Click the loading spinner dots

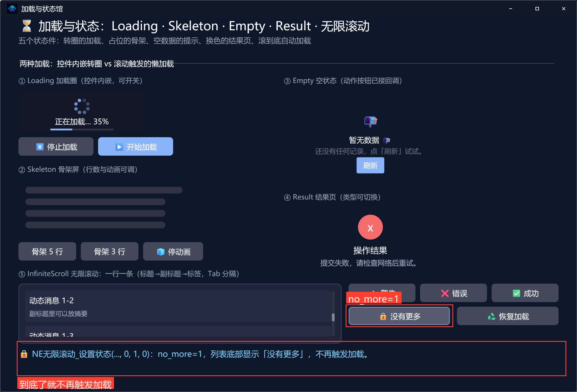tap(82, 106)
